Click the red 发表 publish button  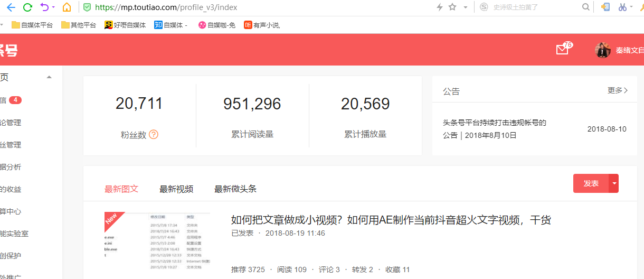[591, 183]
